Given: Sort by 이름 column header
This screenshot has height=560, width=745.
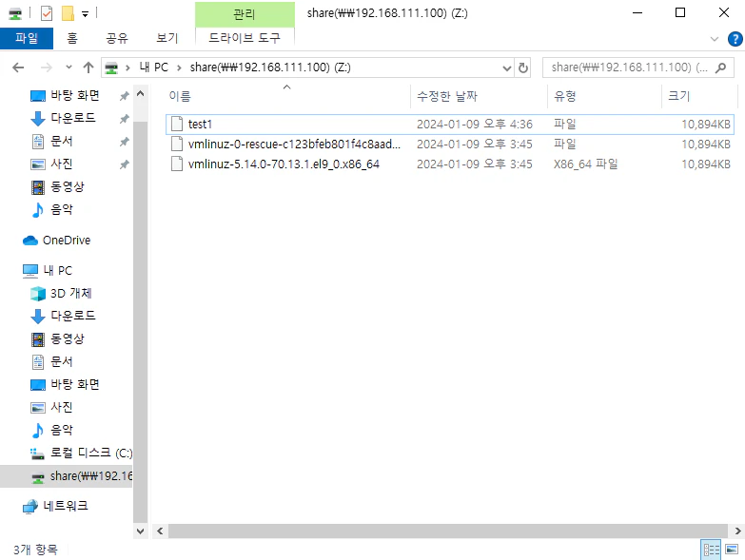Looking at the screenshot, I should [x=287, y=96].
